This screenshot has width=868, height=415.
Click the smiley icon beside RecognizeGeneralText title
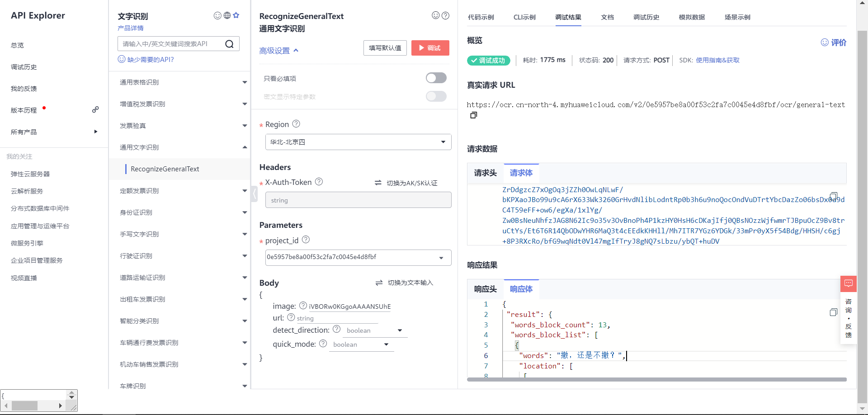click(436, 15)
